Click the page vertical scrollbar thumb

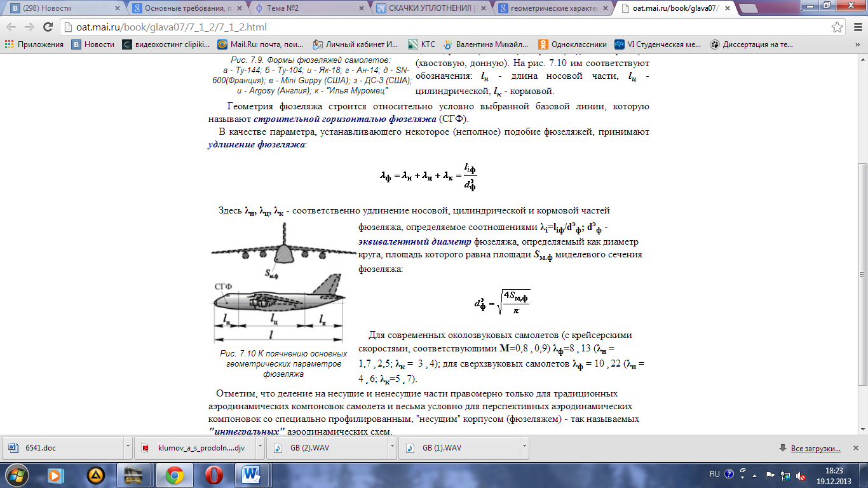click(862, 273)
